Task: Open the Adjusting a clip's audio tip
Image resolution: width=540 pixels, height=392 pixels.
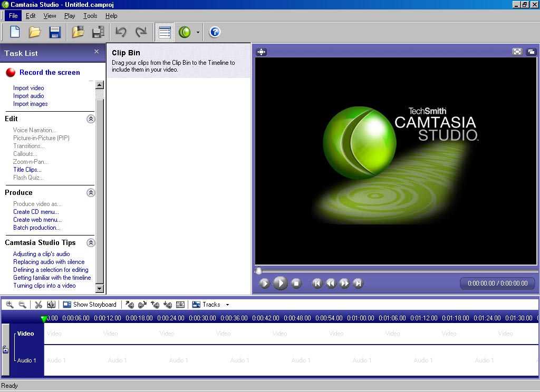Action: 41,253
